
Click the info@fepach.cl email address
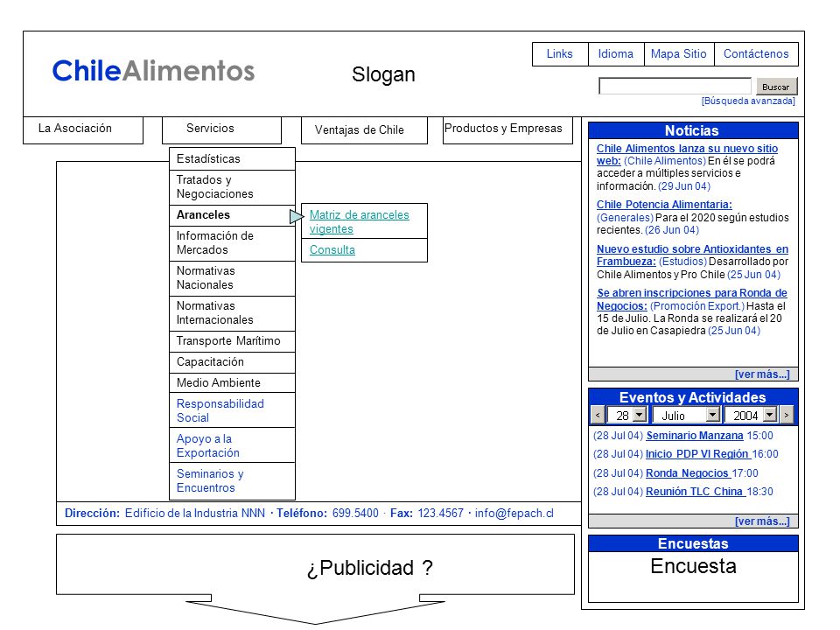514,514
